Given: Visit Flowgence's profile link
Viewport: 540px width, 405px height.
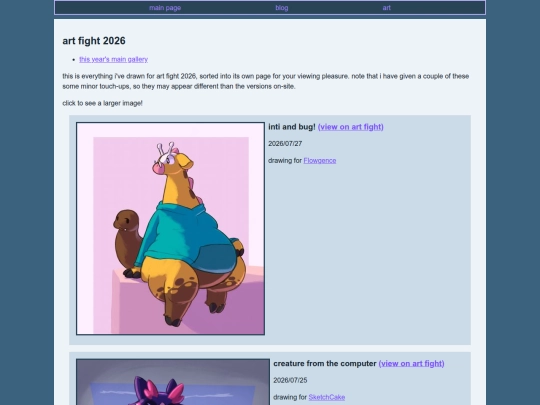Looking at the screenshot, I should click(x=320, y=160).
